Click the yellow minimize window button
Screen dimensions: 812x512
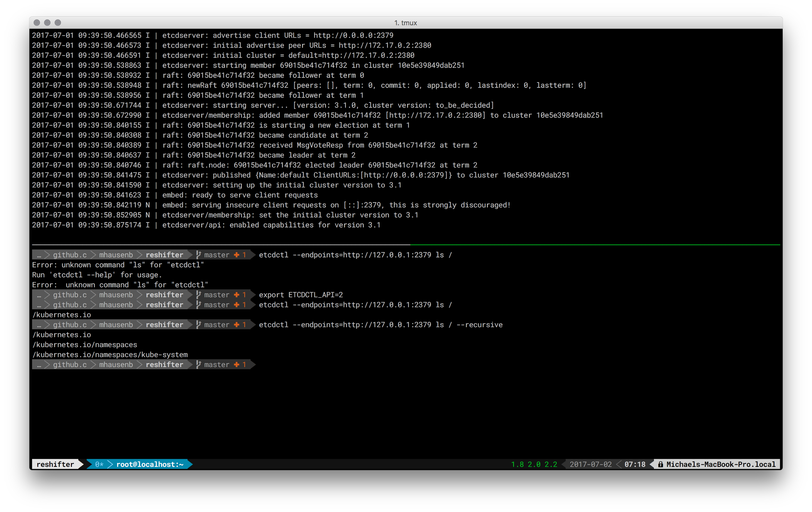tap(47, 22)
